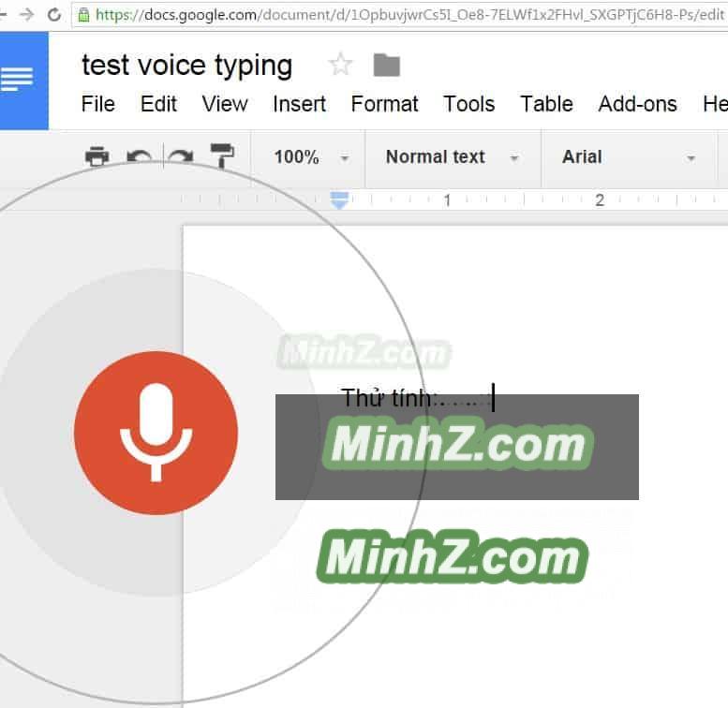Click the Undo arrow icon
Image resolution: width=728 pixels, height=708 pixels.
pyautogui.click(x=139, y=156)
